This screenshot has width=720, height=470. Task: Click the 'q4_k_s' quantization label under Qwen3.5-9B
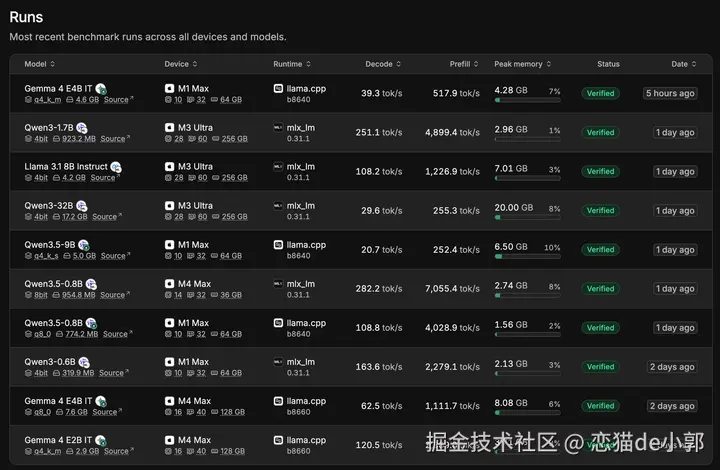click(46, 256)
